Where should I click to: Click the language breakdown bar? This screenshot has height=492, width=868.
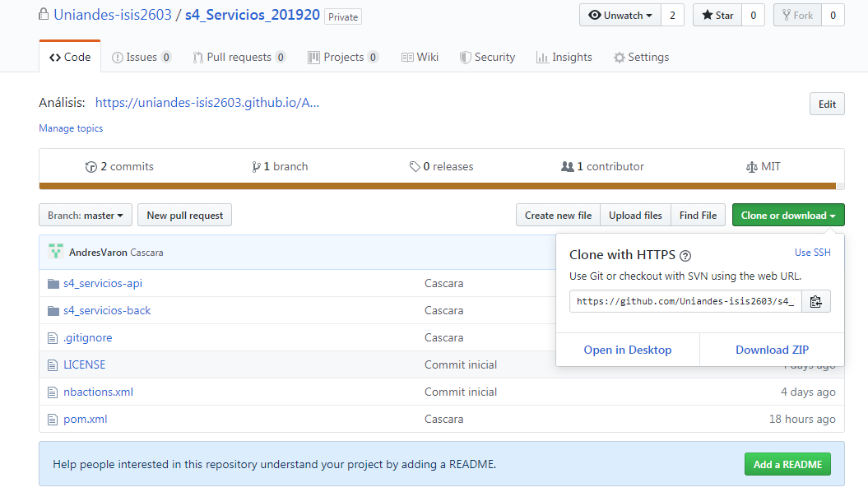[x=442, y=186]
